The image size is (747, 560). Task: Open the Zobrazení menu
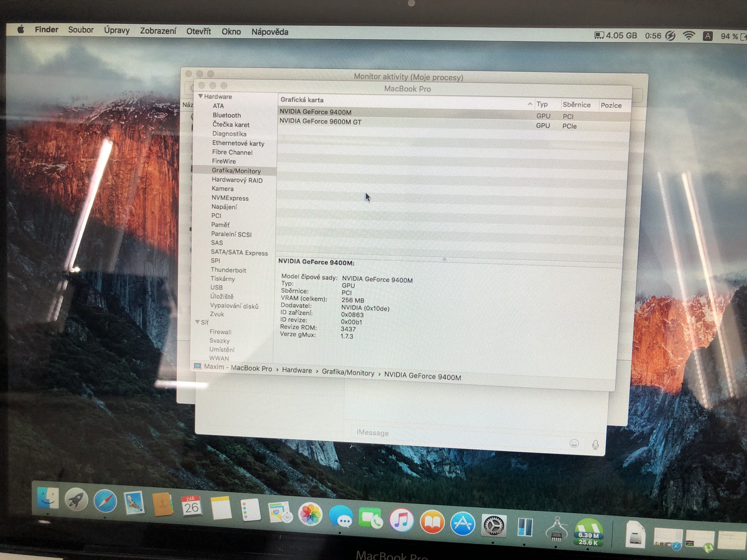pyautogui.click(x=158, y=31)
